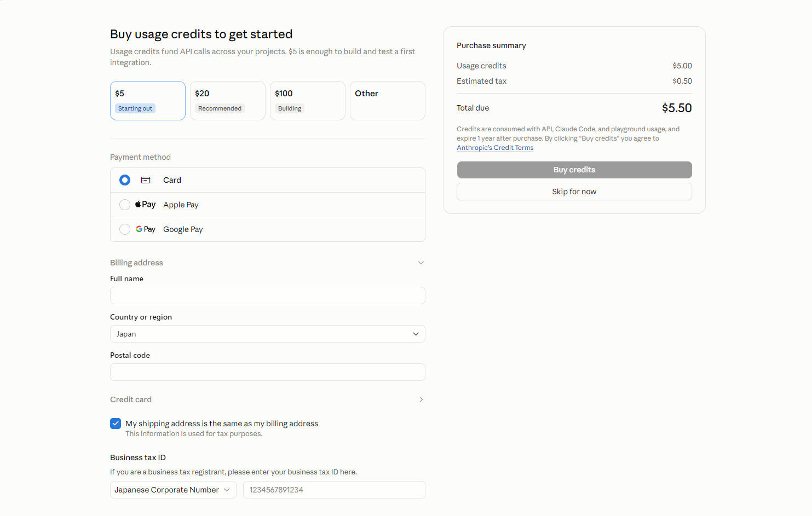812x516 pixels.
Task: Open Anthropic's Credit Terms link
Action: (x=495, y=148)
